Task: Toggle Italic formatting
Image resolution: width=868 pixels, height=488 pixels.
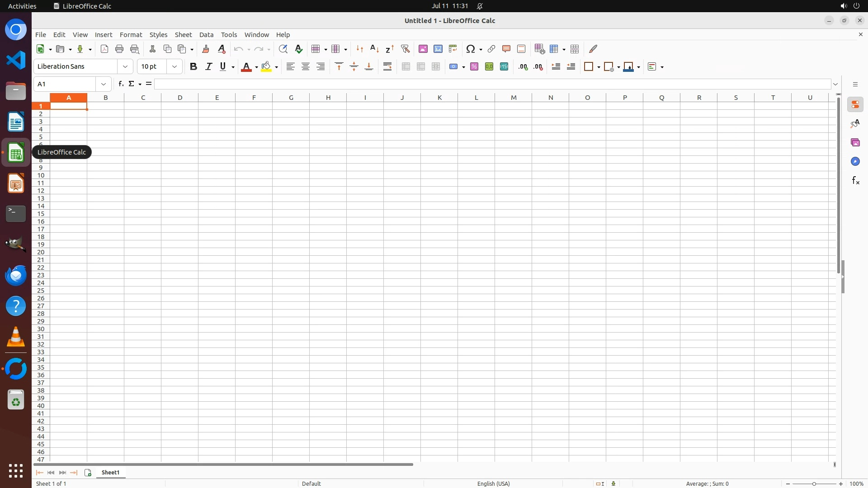Action: pos(208,67)
